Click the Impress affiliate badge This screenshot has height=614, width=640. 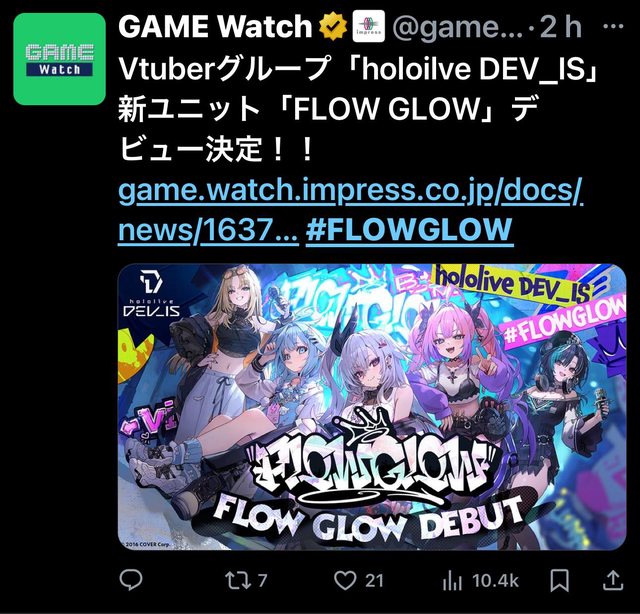click(369, 27)
